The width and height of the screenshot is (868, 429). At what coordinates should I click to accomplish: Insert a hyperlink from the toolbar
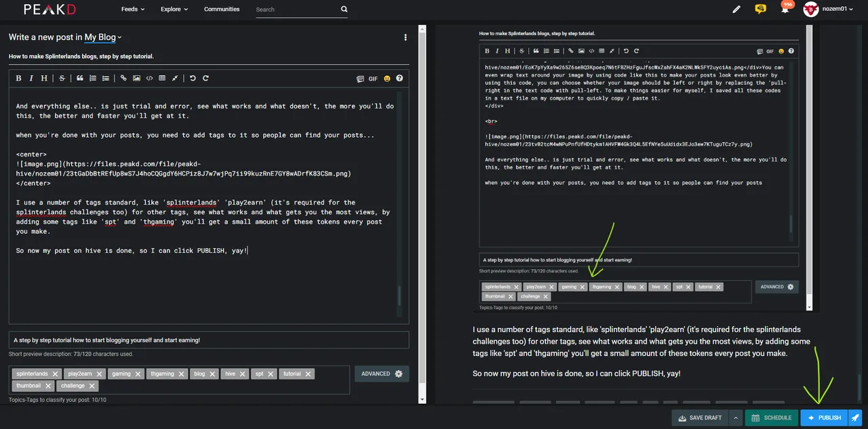(123, 79)
